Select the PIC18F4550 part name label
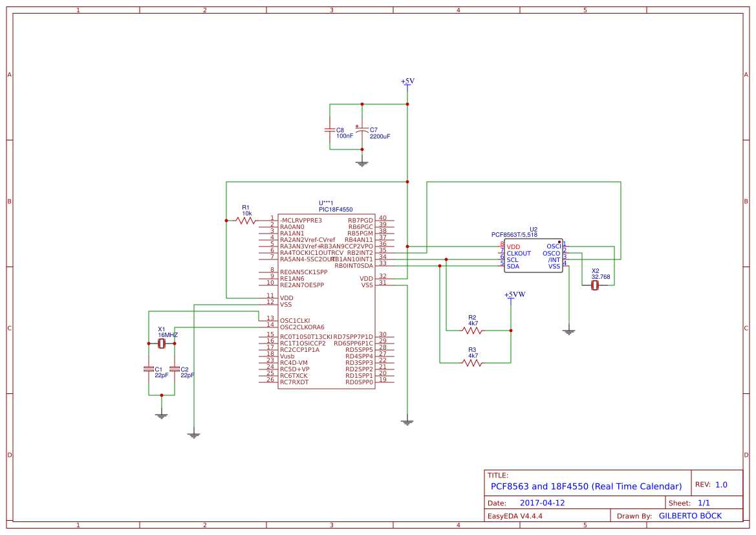This screenshot has height=535, width=756. click(x=336, y=210)
